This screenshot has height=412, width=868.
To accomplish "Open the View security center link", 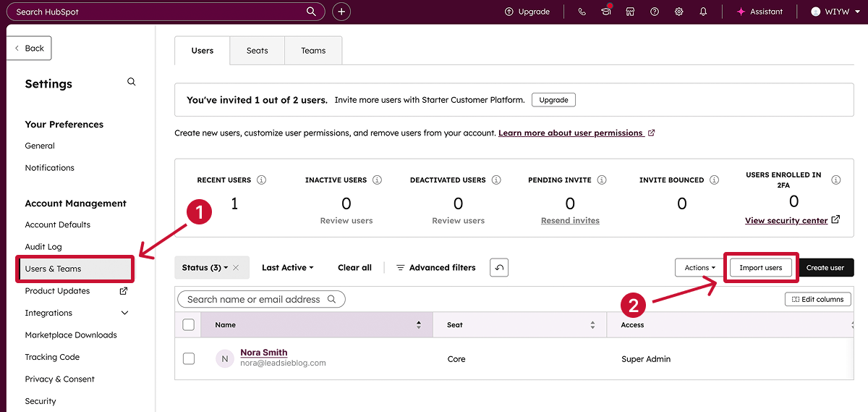I will 786,220.
